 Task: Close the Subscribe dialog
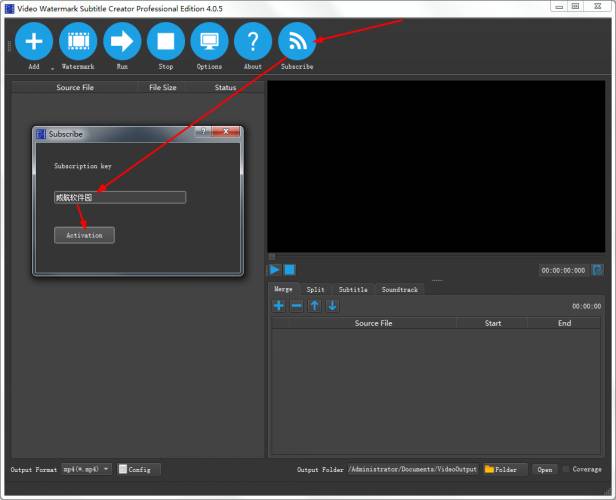(x=226, y=132)
